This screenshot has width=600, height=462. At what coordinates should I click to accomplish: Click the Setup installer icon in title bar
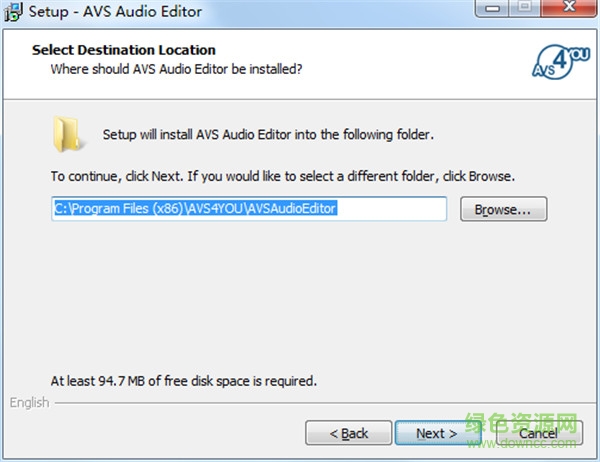[x=15, y=12]
